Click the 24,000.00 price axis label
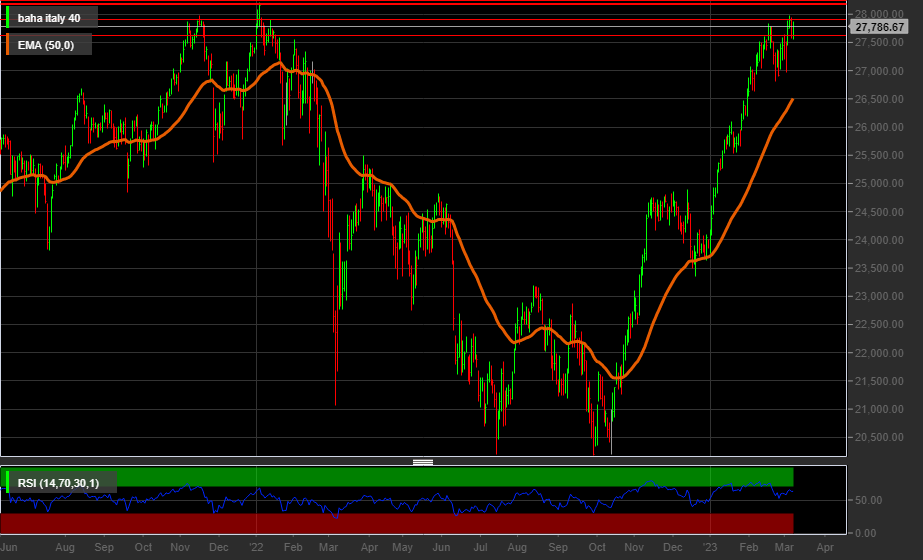 click(879, 240)
